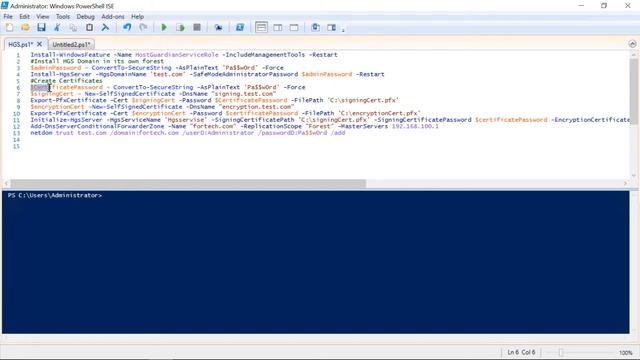Click the '#Install HGS Domain' comment line
The width and height of the screenshot is (640, 360).
tap(97, 61)
